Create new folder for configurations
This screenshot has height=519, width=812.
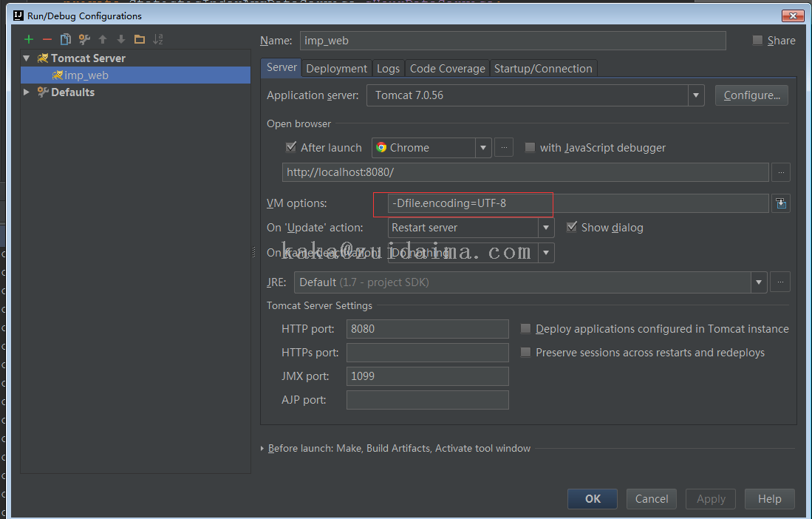click(x=140, y=39)
